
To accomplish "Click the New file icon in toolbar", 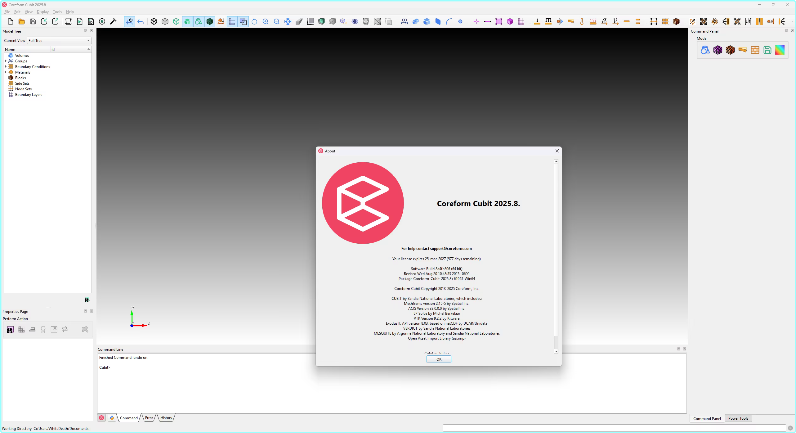I will pos(10,21).
